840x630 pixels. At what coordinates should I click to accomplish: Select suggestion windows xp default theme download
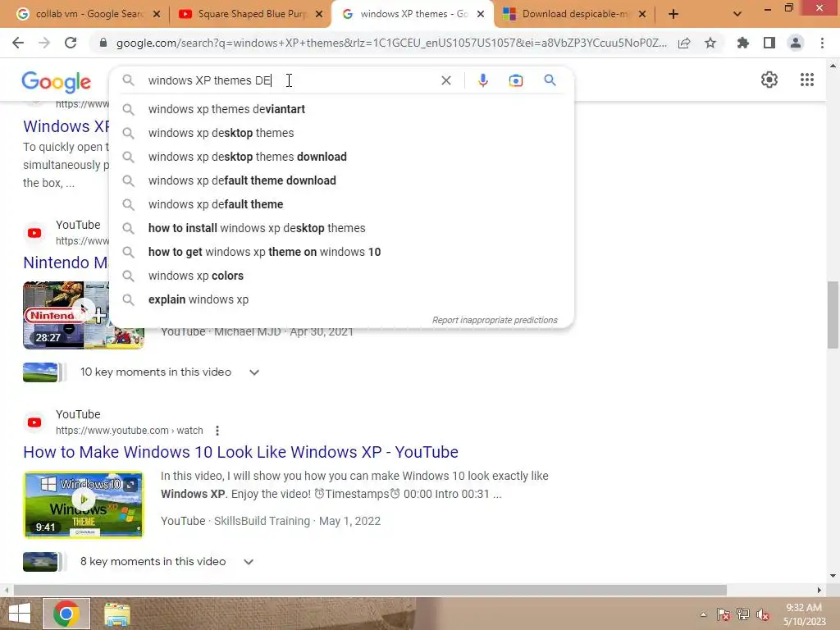[x=342, y=180]
